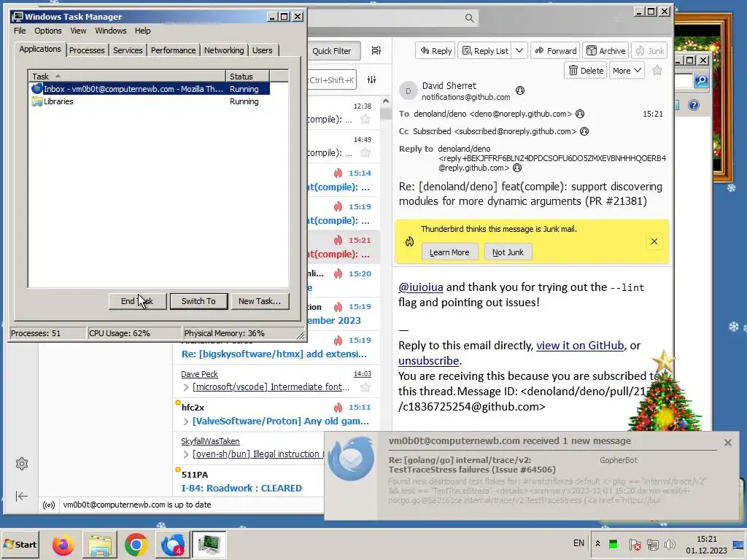Open Task Manager Options menu
Image resolution: width=747 pixels, height=560 pixels.
(47, 31)
